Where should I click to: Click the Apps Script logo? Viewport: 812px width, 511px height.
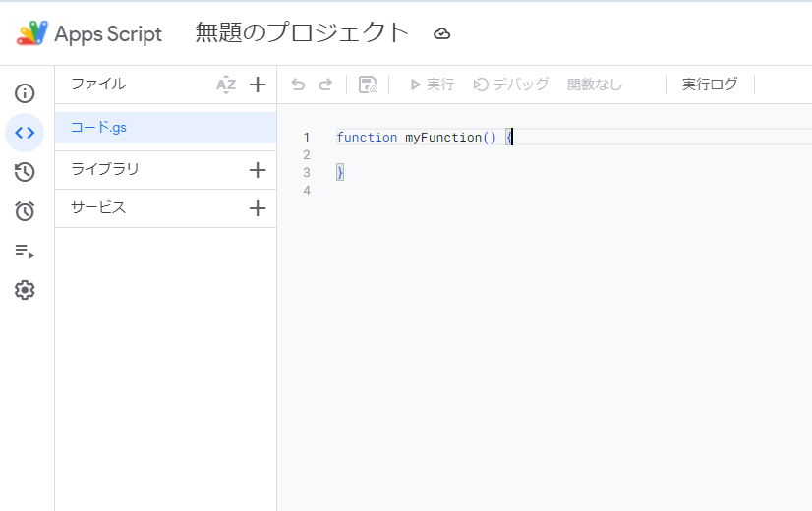[32, 33]
